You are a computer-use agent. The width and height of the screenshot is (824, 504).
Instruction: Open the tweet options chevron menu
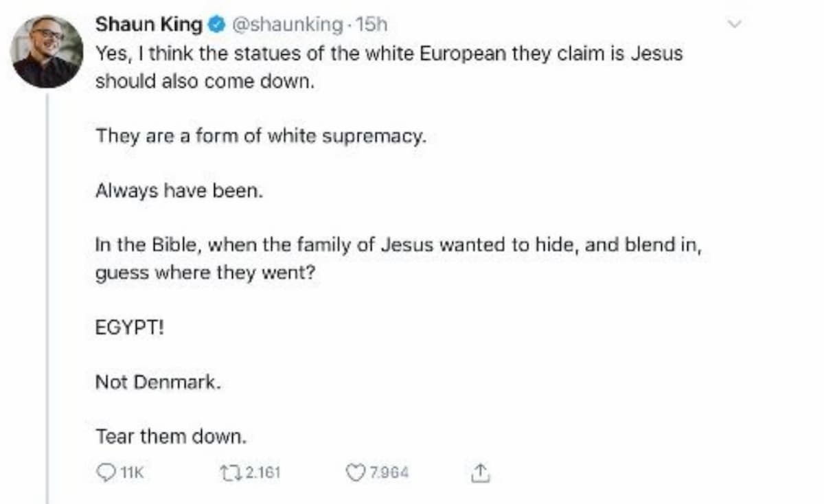tap(735, 25)
